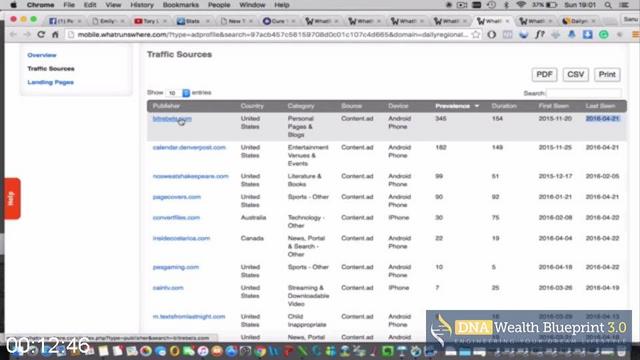Open Spotlight search in the menu bar

tap(608, 5)
